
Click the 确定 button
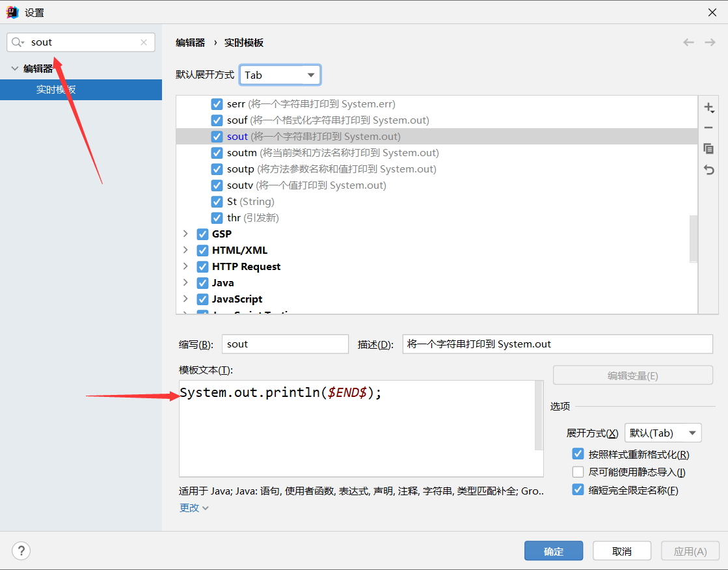click(x=554, y=550)
